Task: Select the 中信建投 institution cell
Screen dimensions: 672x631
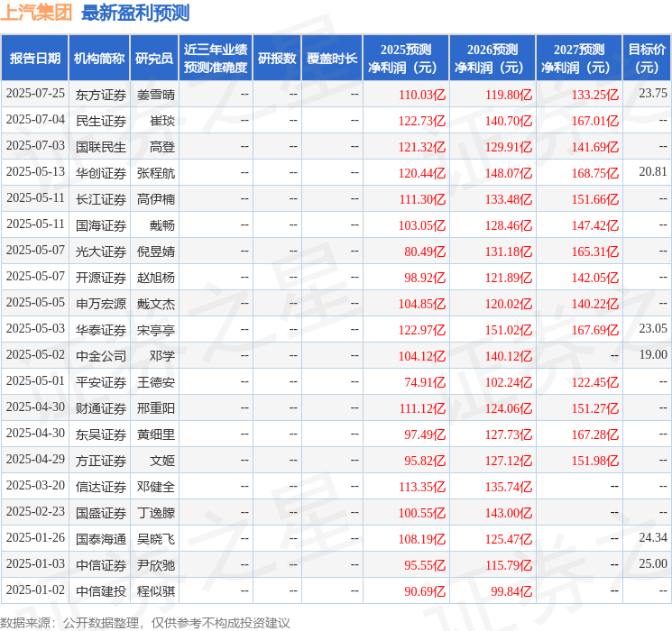Action: [101, 591]
